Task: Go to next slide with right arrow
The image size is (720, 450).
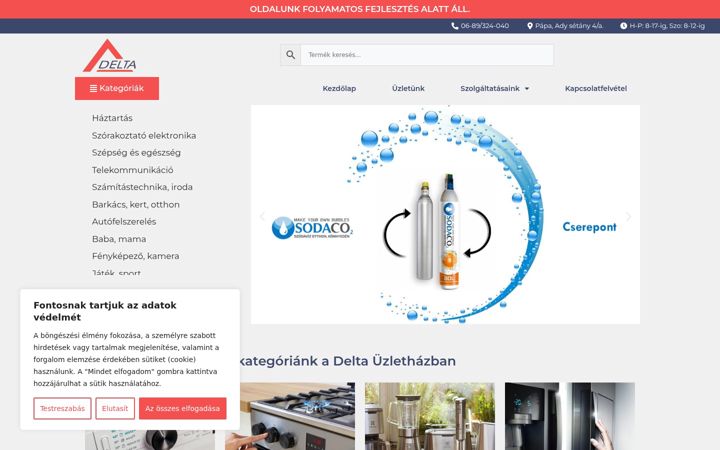Action: [x=628, y=216]
